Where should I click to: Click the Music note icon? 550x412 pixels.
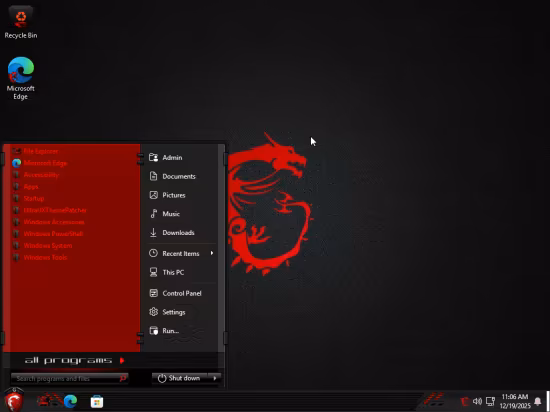[153, 214]
